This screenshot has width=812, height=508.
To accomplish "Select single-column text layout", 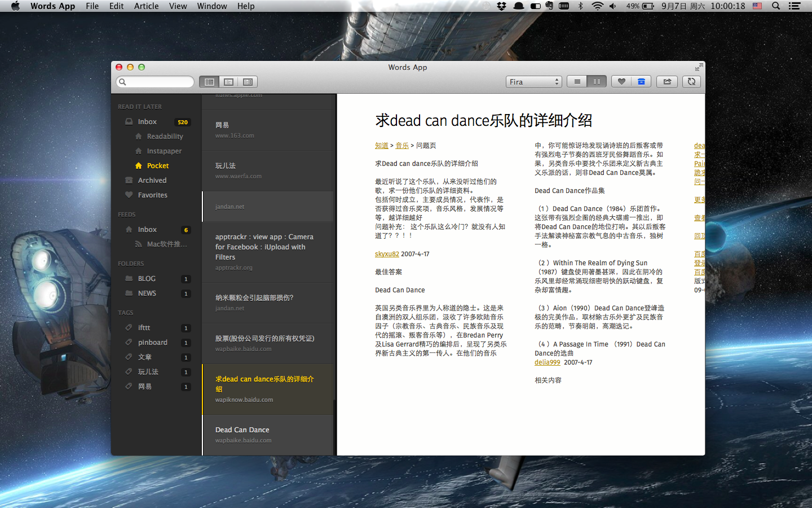I will 577,82.
